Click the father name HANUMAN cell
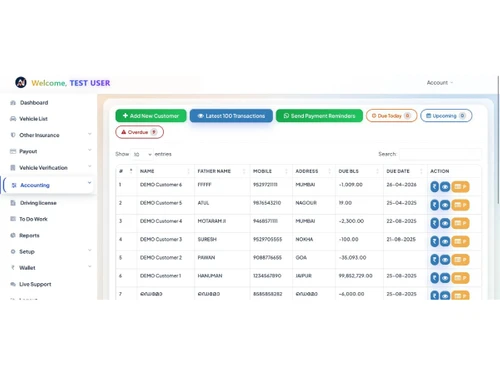 pos(210,276)
